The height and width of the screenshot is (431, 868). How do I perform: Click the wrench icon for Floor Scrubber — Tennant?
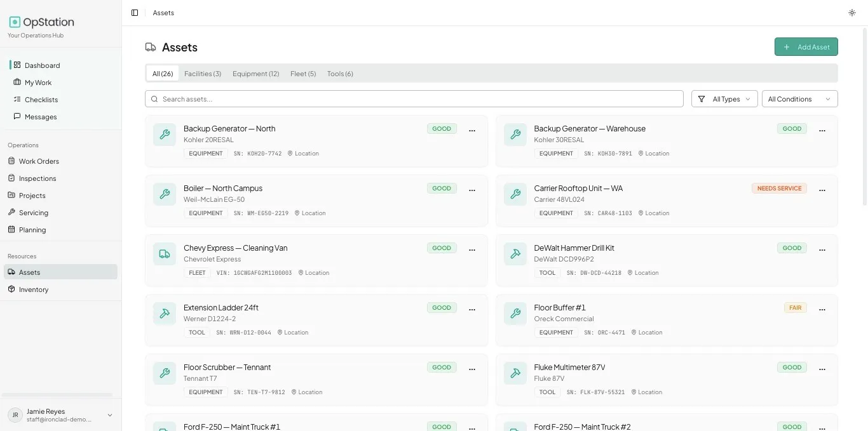point(165,373)
